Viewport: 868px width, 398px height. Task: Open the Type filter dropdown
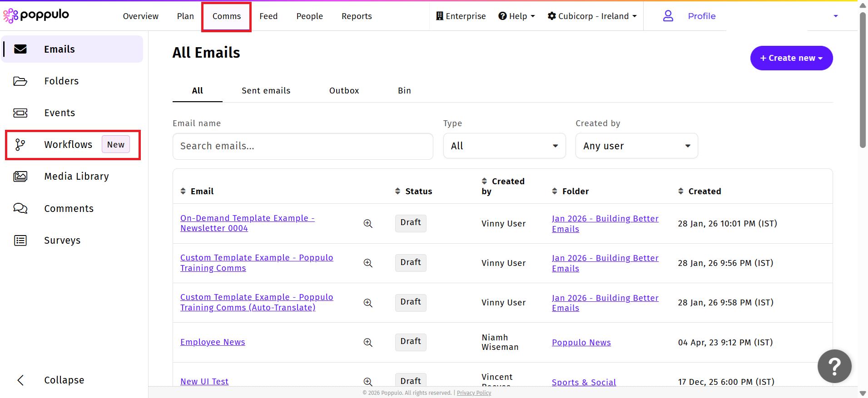(504, 146)
